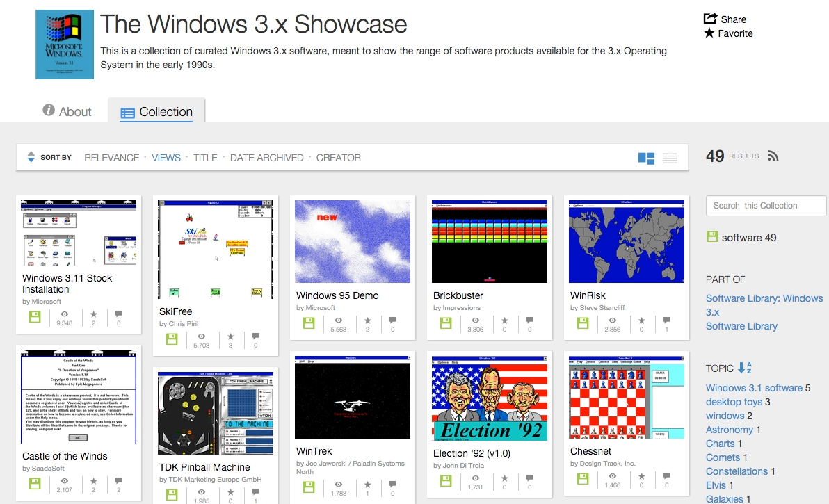The image size is (829, 504).
Task: Click 'by Steve Stancliff' creator text
Action: pyautogui.click(x=597, y=307)
